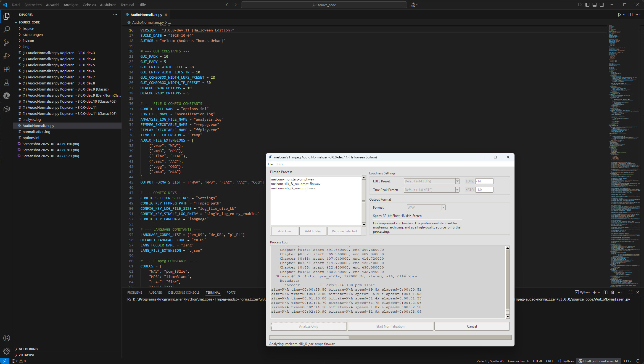This screenshot has width=644, height=364.
Task: Click the Add Folder button
Action: pyautogui.click(x=313, y=231)
